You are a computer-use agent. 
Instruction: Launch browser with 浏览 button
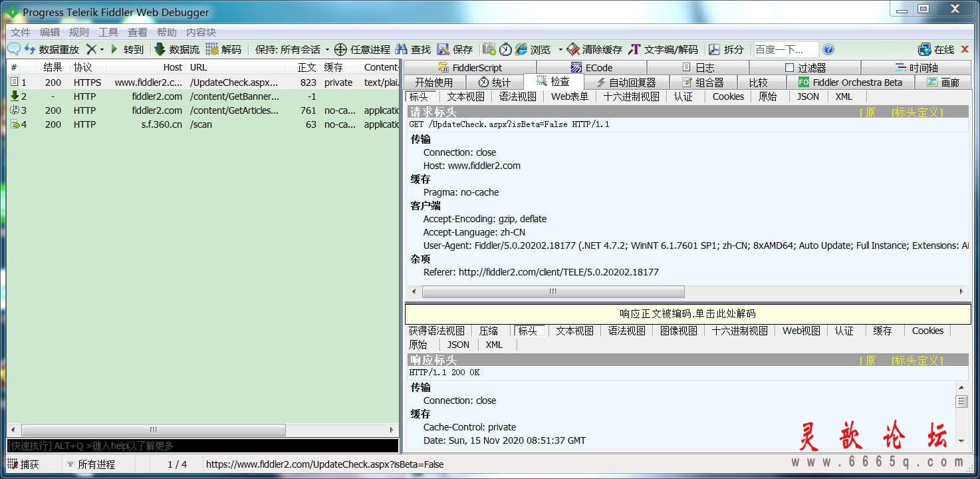(533, 49)
